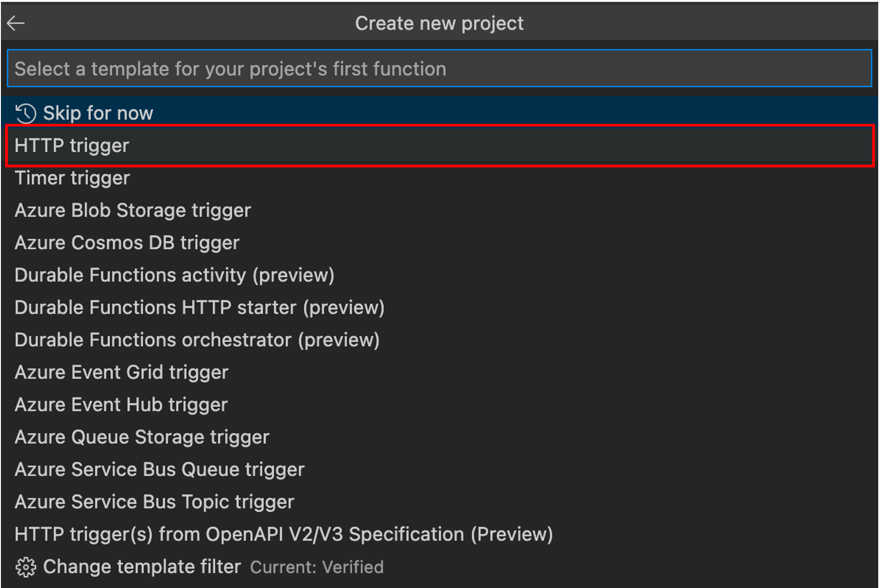Select HTTP trigger(s) from OpenAPI Specification
Image resolution: width=881 pixels, height=588 pixels.
[x=283, y=534]
